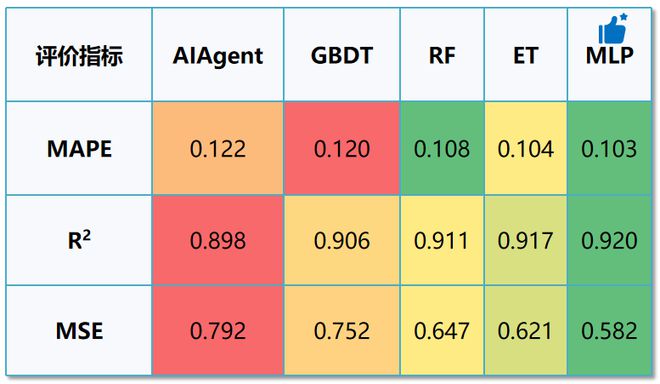The height and width of the screenshot is (384, 660).
Task: Click the yellow cell showing 0.104
Action: (526, 149)
